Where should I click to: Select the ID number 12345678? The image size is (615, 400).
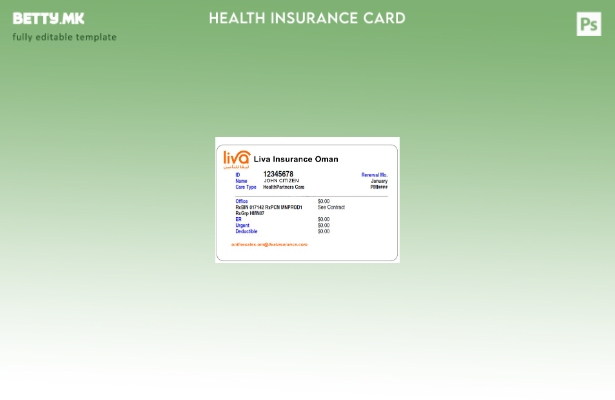[278, 174]
